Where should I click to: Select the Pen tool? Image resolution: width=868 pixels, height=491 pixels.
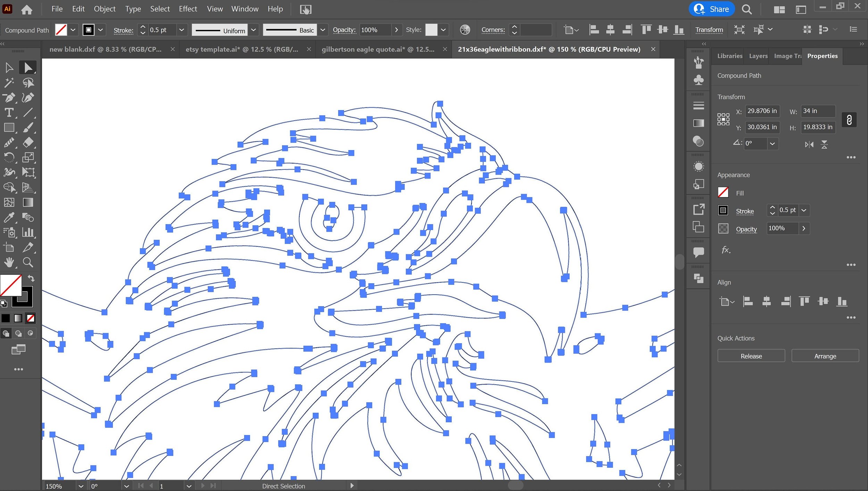point(9,98)
